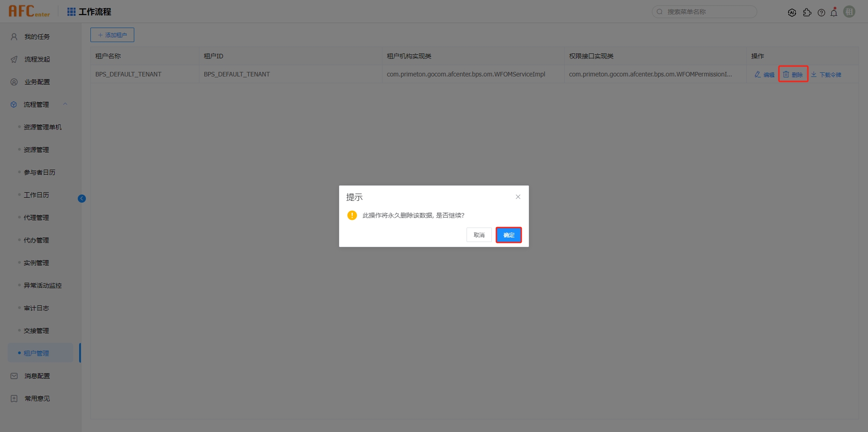This screenshot has width=868, height=432.
Task: Open 消息配置 from the sidebar
Action: point(38,375)
